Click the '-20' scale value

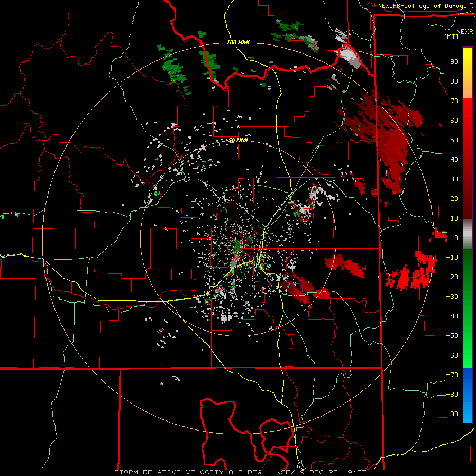click(452, 277)
